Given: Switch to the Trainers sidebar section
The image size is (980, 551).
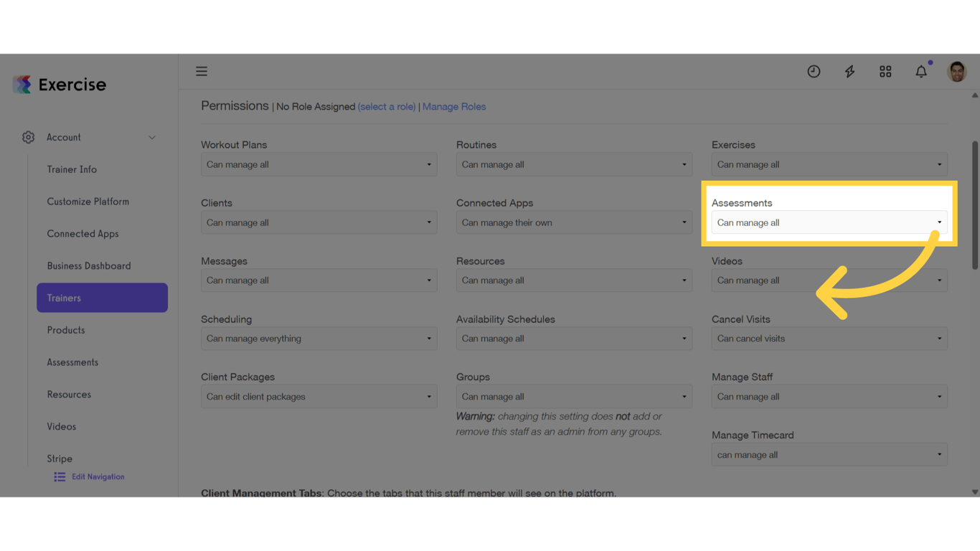Looking at the screenshot, I should click(x=102, y=297).
